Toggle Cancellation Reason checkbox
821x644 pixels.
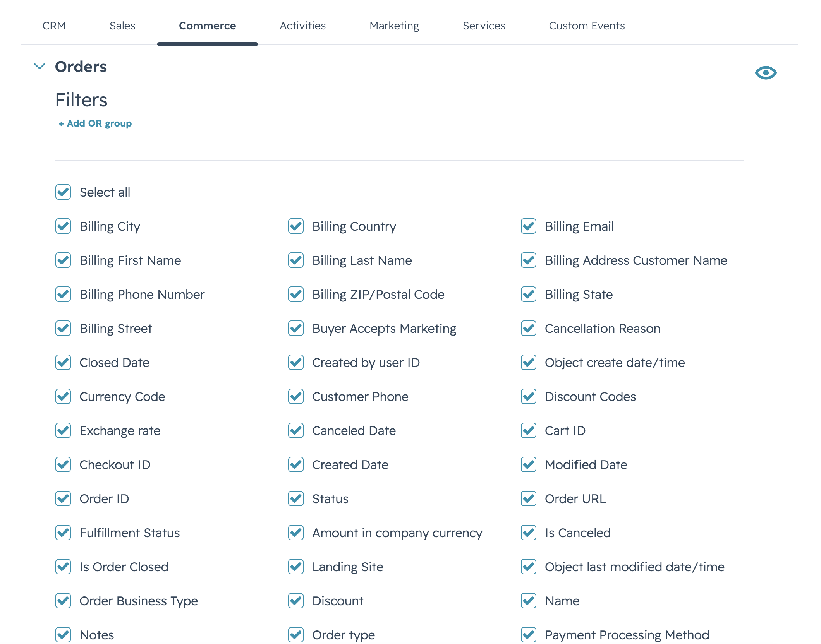[529, 328]
